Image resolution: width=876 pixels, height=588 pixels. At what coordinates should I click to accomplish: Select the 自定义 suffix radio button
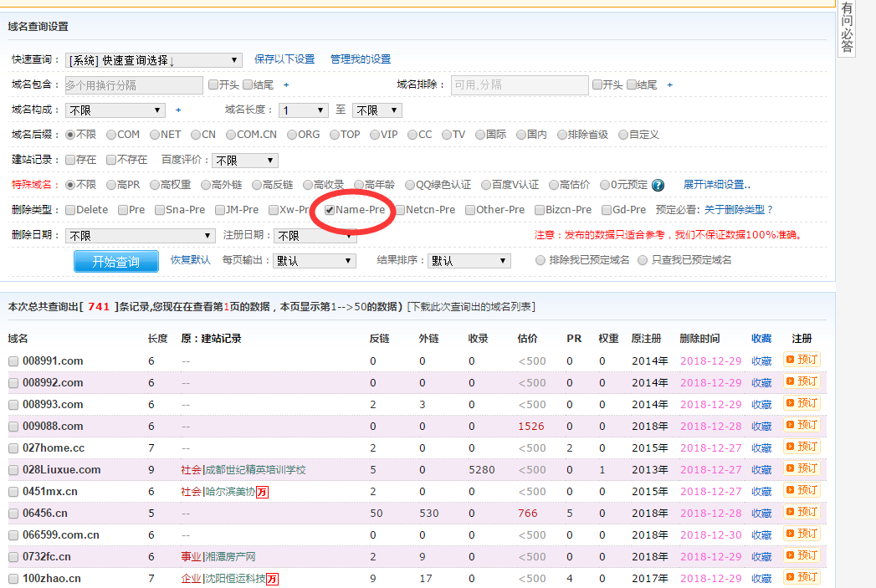coord(623,135)
